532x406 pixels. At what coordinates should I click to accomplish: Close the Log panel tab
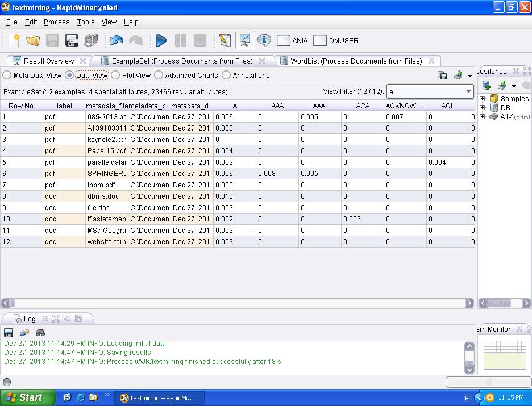[x=45, y=319]
